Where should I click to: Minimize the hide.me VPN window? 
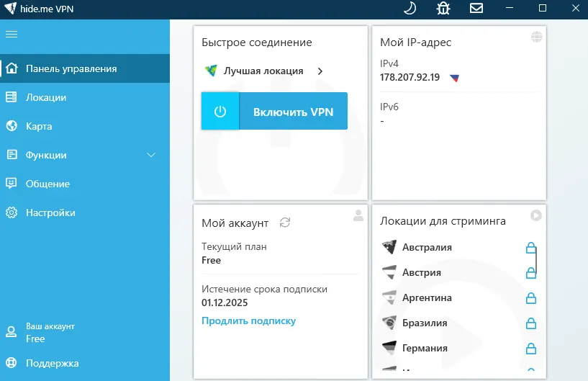(510, 8)
